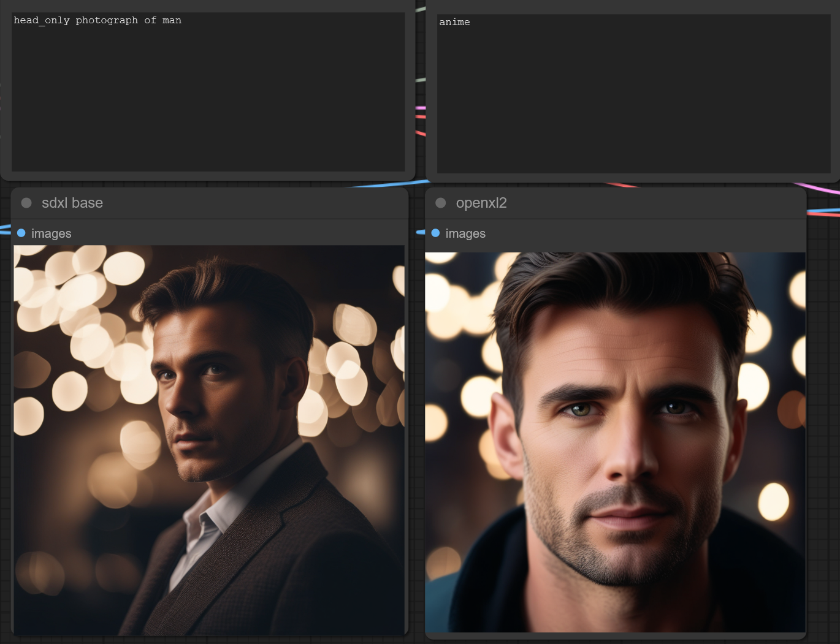Select the pink wire between the two prompt nodes
This screenshot has height=644, width=840.
[421, 108]
